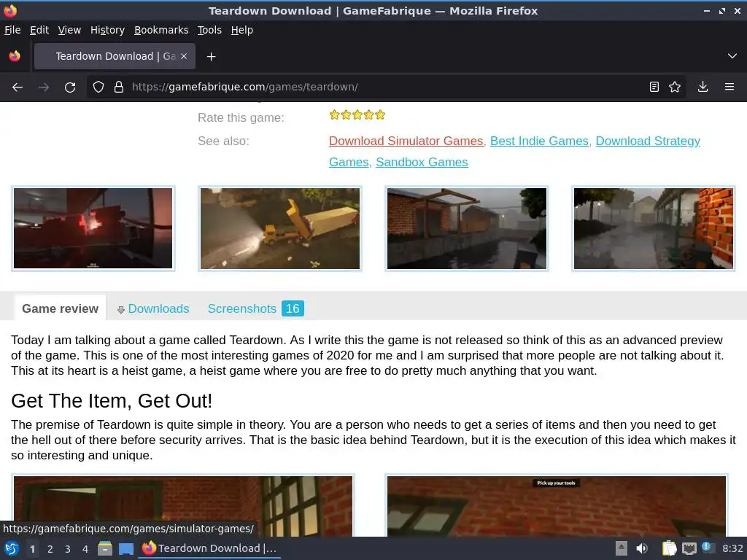Image resolution: width=747 pixels, height=560 pixels.
Task: Open the Help menu
Action: click(x=242, y=30)
